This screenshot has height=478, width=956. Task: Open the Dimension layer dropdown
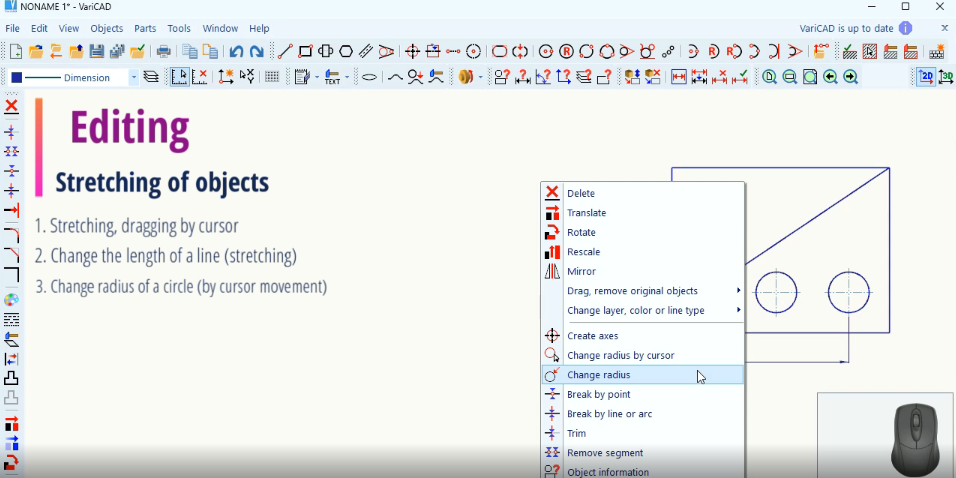(133, 77)
